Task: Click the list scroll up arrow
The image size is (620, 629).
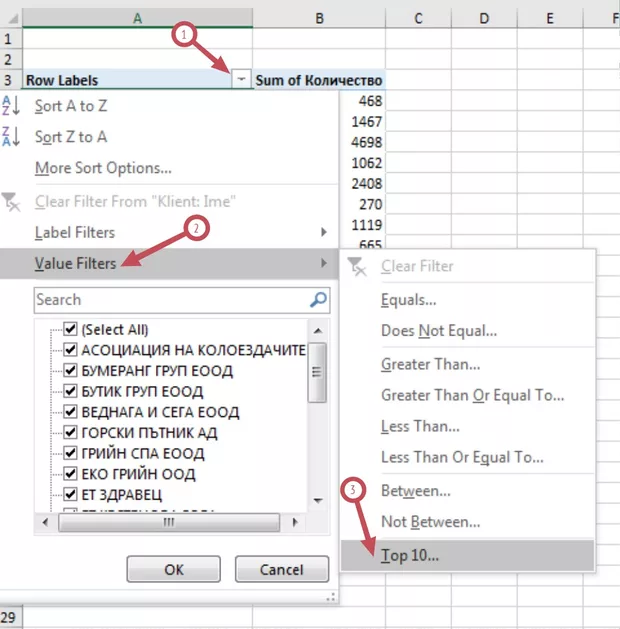Action: point(318,331)
